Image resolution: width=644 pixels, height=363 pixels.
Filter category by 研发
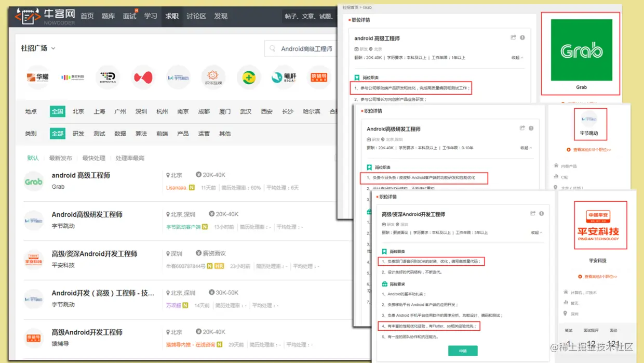tap(78, 134)
